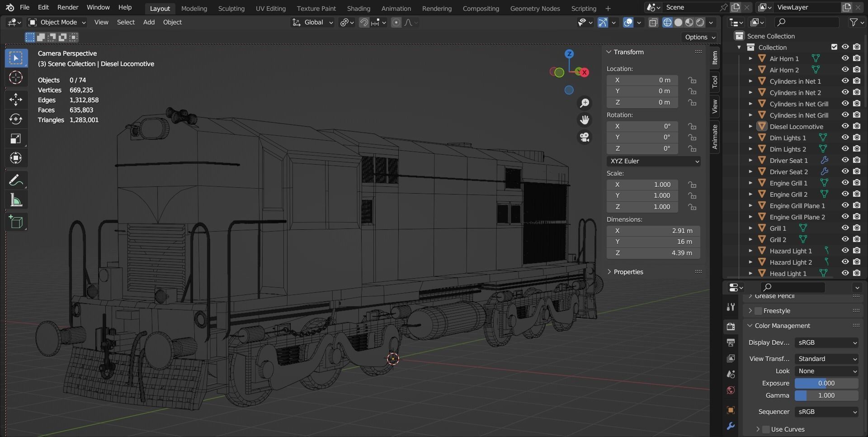The width and height of the screenshot is (868, 437).
Task: Toggle snapping magnet in viewport header
Action: click(x=364, y=22)
